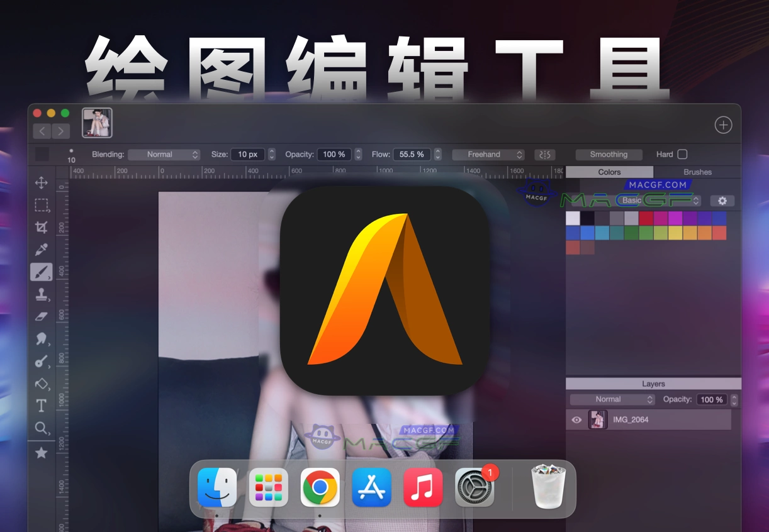The width and height of the screenshot is (769, 532).
Task: Click the symmetry mirror icon
Action: point(545,155)
